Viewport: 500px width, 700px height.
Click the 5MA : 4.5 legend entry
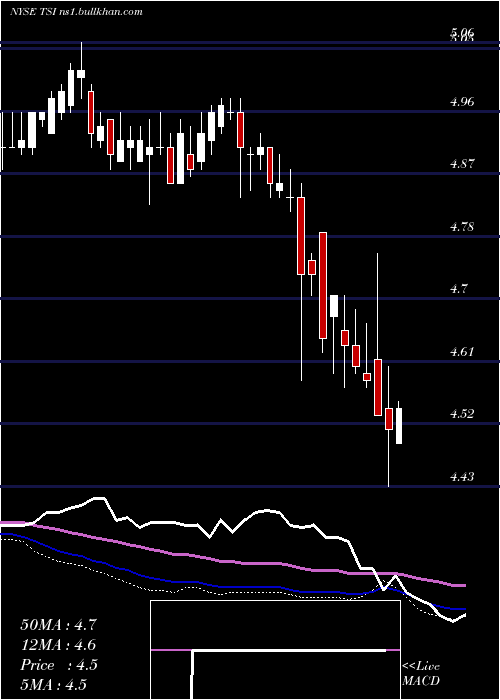pyautogui.click(x=54, y=685)
